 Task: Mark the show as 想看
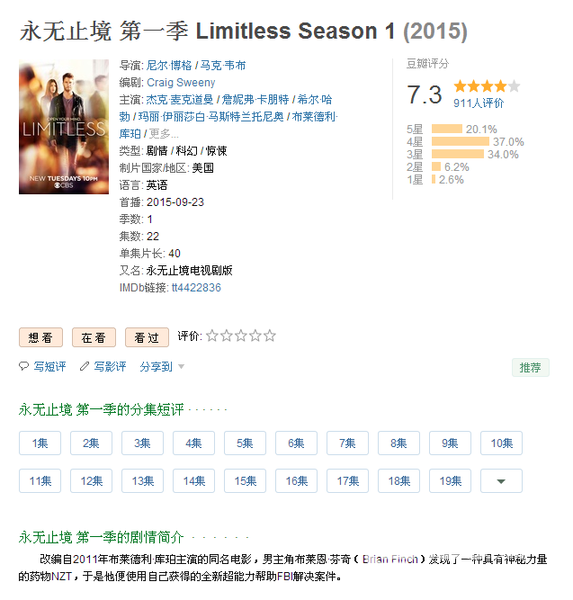[41, 338]
